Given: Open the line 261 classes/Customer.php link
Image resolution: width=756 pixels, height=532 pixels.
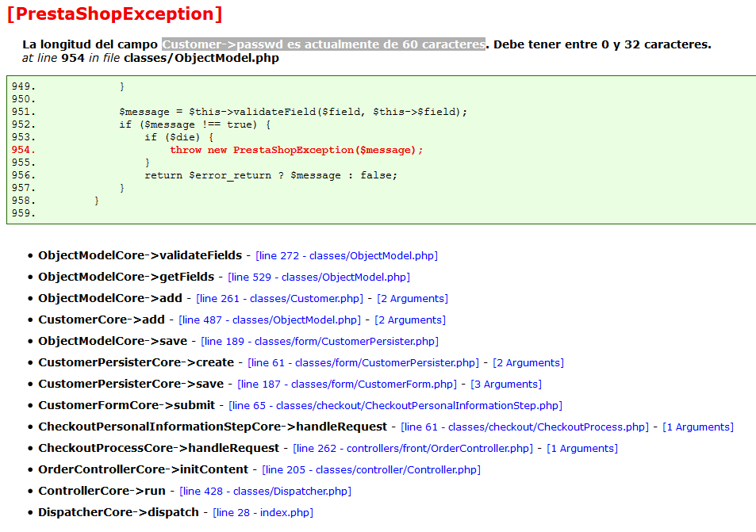Looking at the screenshot, I should point(280,299).
